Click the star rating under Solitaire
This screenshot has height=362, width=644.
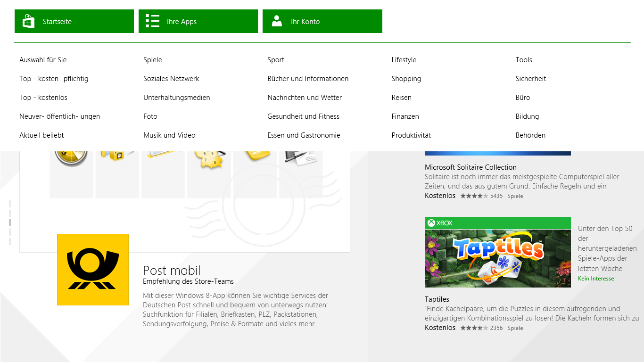tap(474, 196)
